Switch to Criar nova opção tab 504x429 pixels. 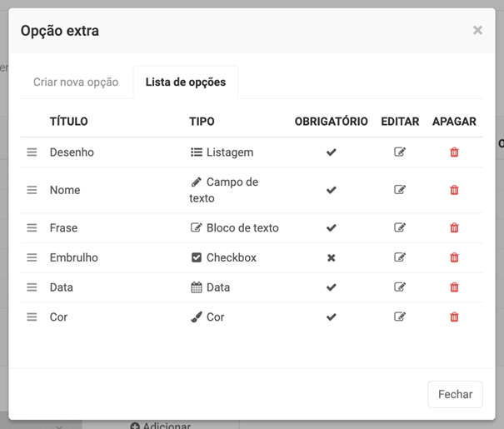coord(76,82)
